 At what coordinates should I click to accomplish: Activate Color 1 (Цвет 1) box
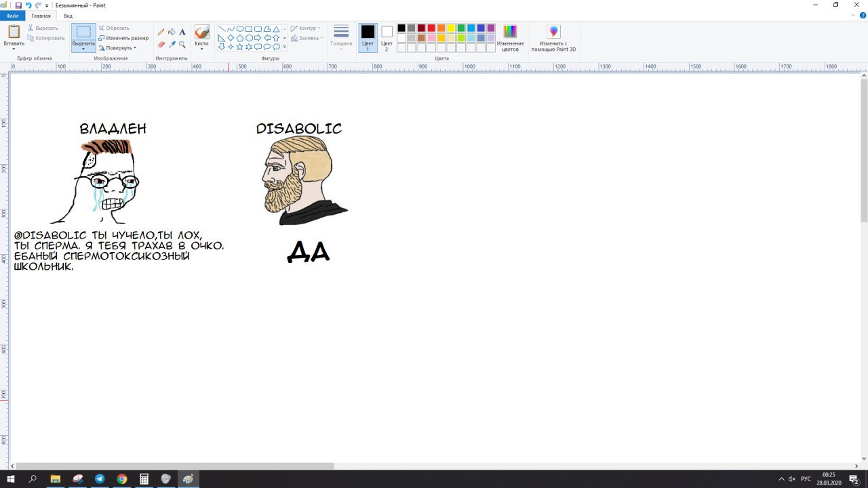[368, 38]
